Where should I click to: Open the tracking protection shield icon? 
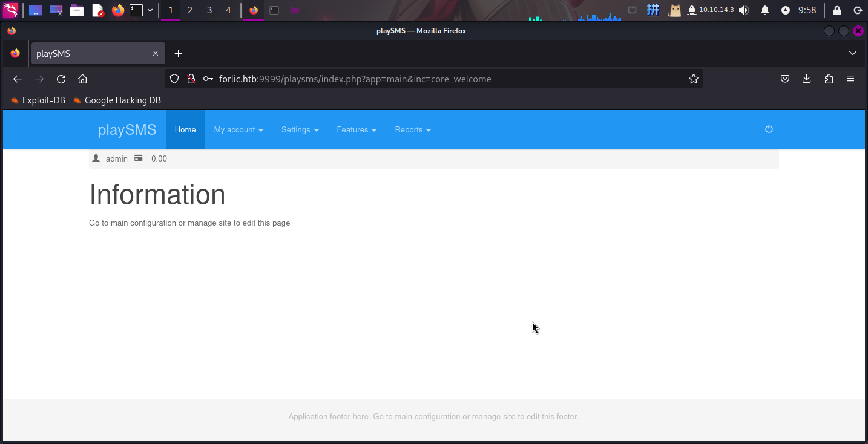click(174, 79)
